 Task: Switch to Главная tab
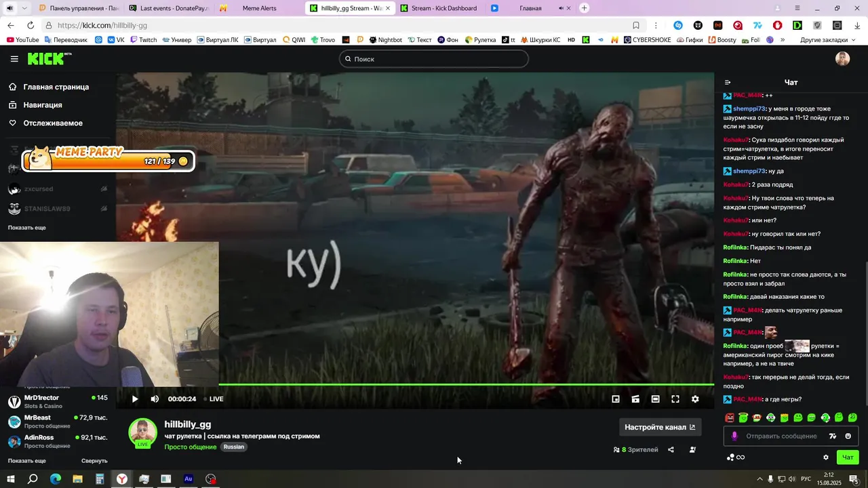530,8
